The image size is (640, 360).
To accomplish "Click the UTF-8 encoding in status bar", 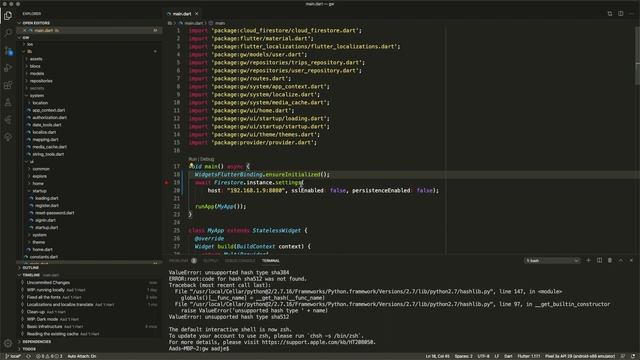I will (x=483, y=356).
